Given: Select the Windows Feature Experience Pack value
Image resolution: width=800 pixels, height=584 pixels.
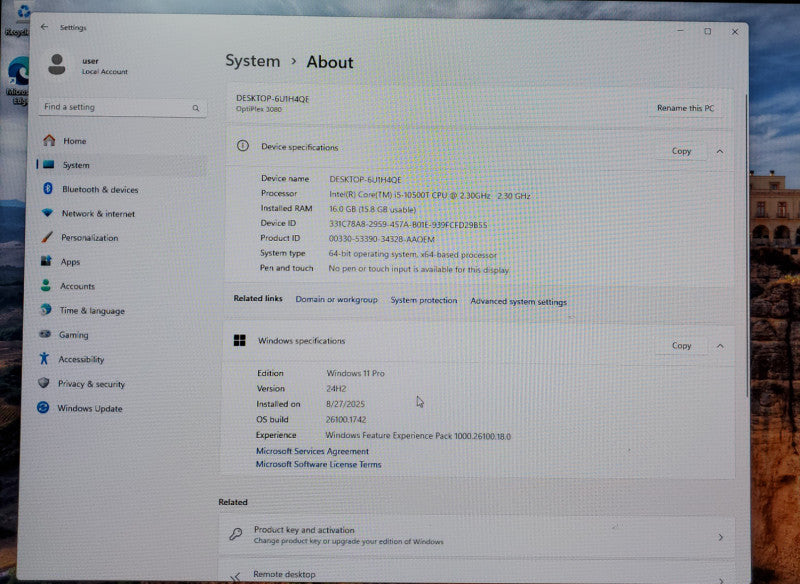Looking at the screenshot, I should coord(418,436).
